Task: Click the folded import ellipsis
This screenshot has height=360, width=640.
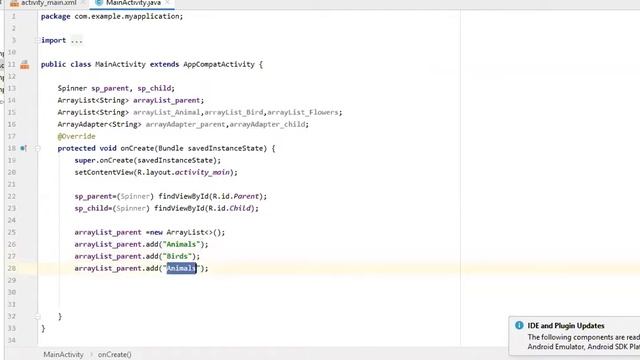Action: pos(76,40)
